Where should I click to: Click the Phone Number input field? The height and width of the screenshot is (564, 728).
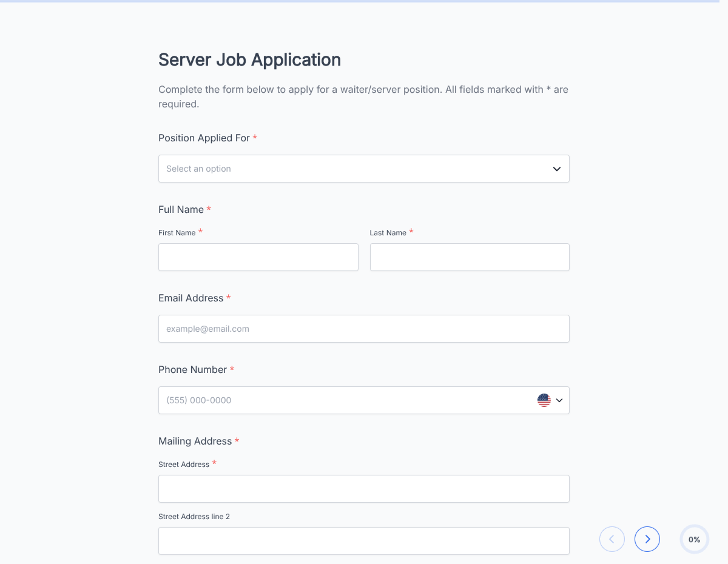[x=364, y=400]
